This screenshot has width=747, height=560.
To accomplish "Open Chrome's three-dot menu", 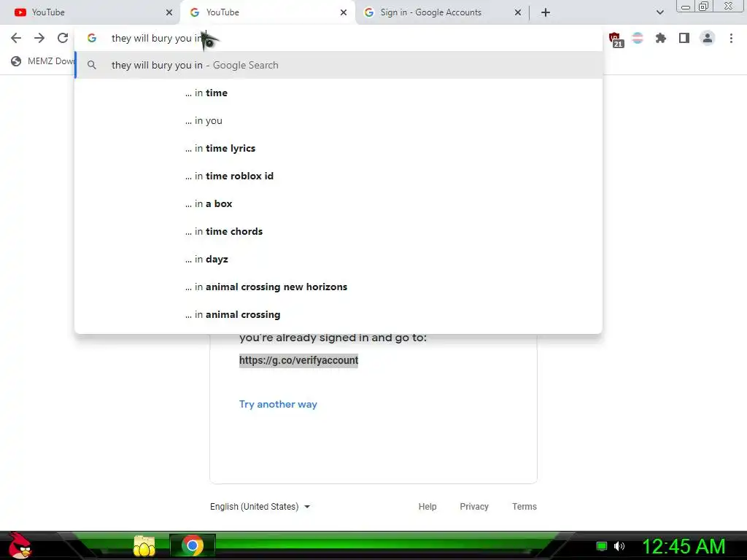I will coord(731,38).
